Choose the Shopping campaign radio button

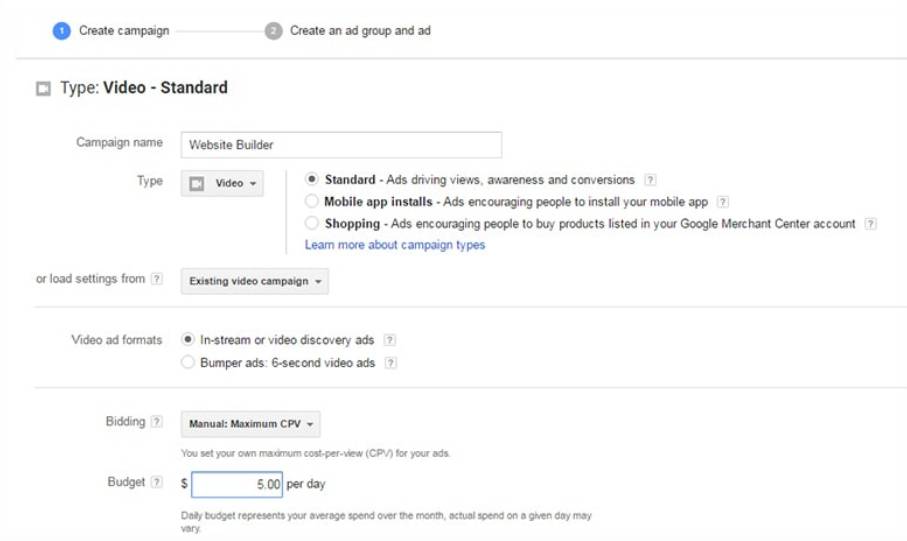tap(312, 224)
